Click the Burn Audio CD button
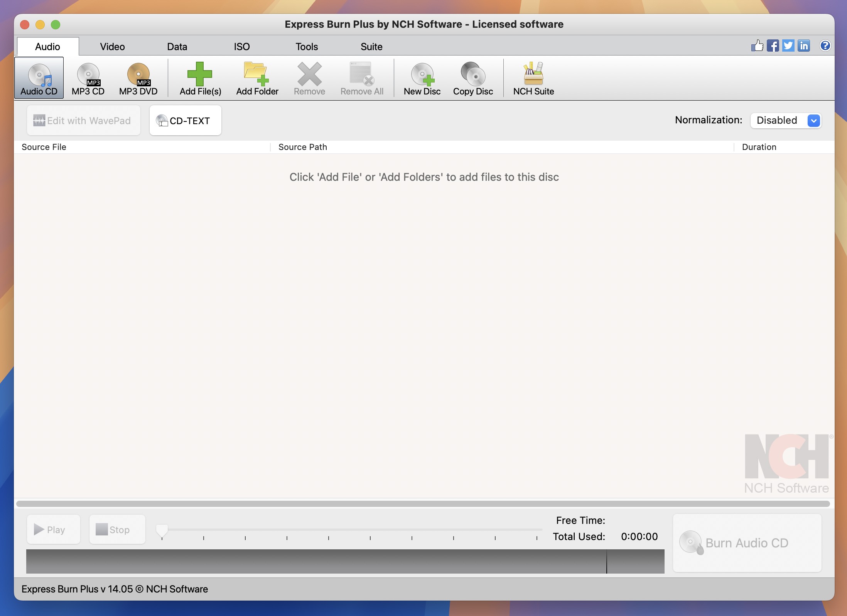Image resolution: width=847 pixels, height=616 pixels. pos(747,543)
